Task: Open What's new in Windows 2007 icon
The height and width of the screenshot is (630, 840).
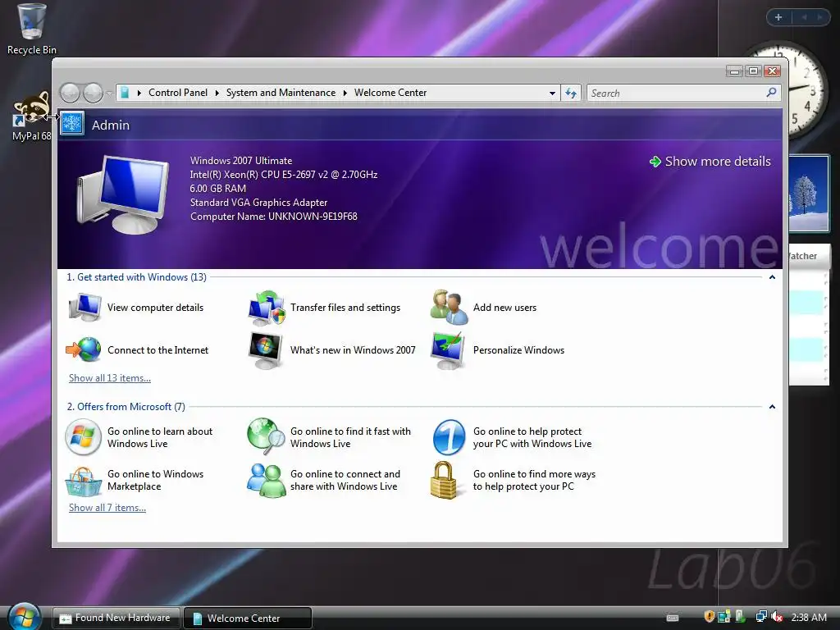Action: point(266,350)
